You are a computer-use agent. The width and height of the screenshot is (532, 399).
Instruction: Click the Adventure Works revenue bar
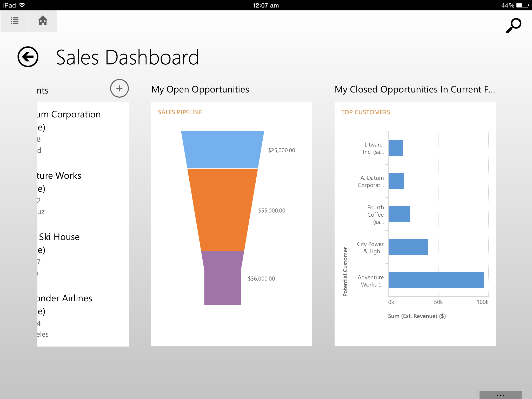pos(436,280)
